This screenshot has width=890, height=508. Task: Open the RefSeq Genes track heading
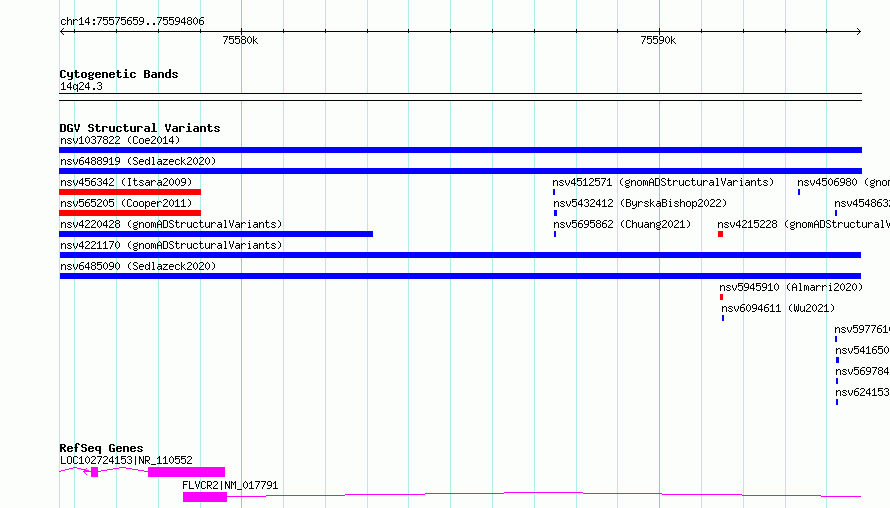click(101, 448)
